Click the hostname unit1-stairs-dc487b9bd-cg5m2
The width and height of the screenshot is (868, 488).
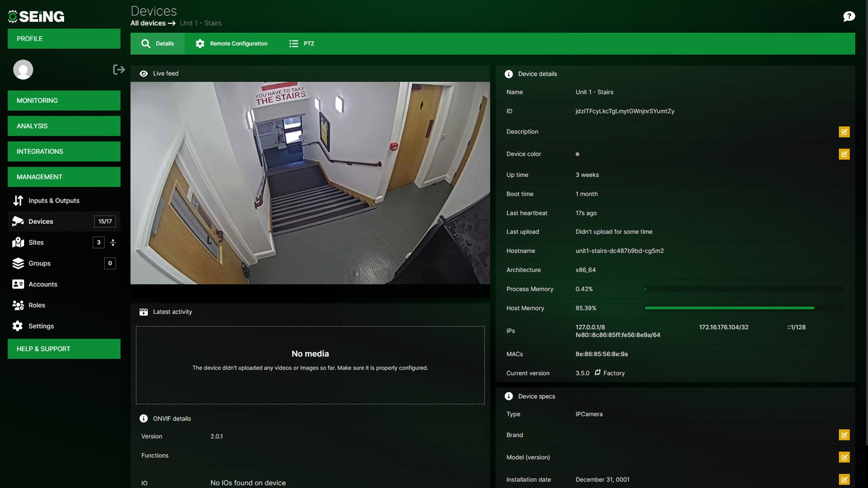[x=620, y=251]
